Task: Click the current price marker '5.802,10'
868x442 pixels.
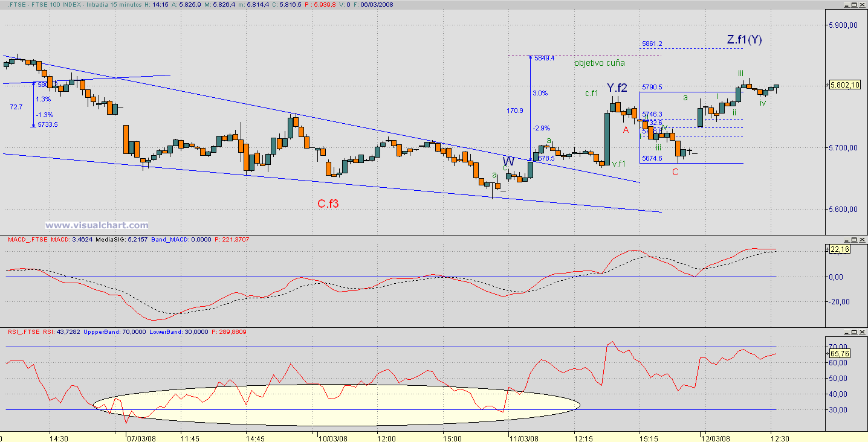Action: coord(845,86)
